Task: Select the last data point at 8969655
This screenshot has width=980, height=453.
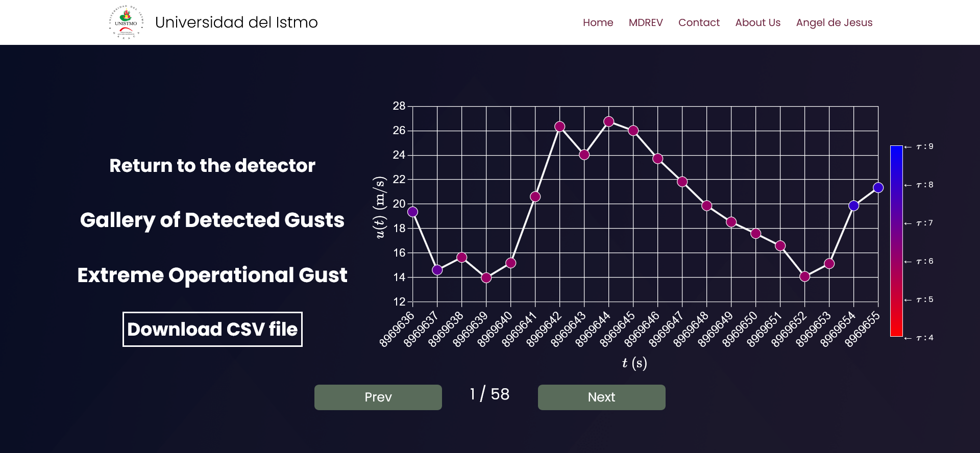Action: tap(878, 188)
